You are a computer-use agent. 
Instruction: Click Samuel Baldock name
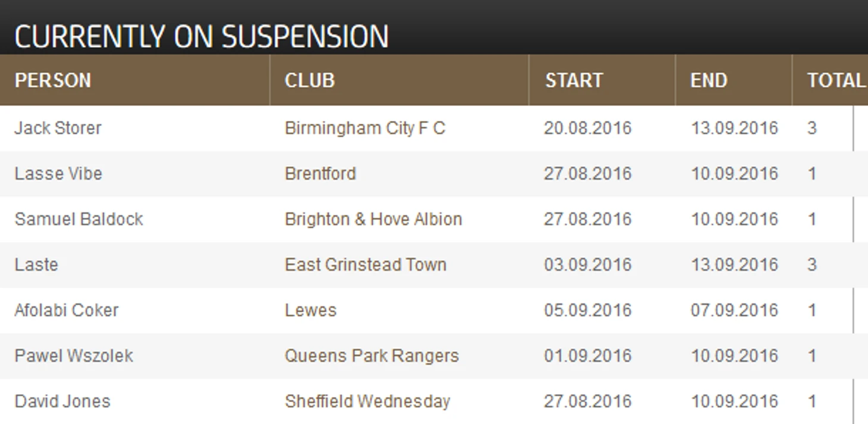click(78, 219)
